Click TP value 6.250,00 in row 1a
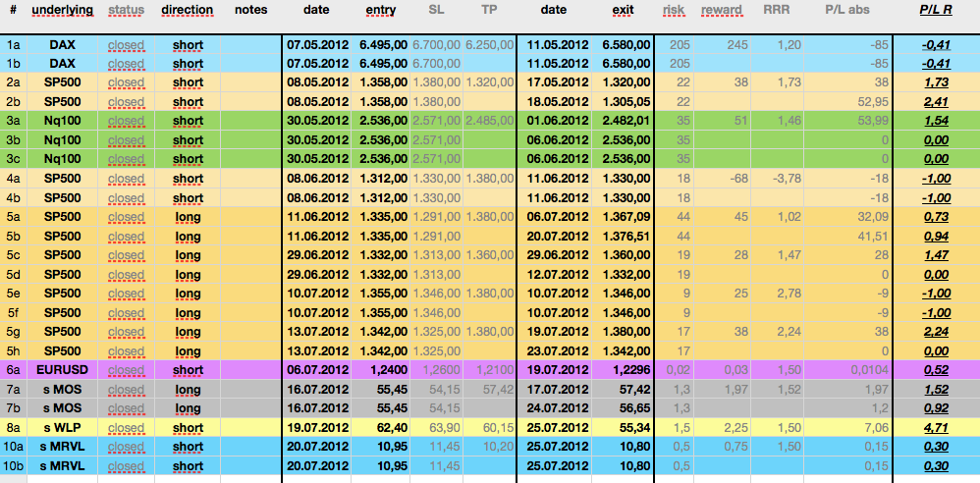This screenshot has width=980, height=483. click(x=489, y=45)
